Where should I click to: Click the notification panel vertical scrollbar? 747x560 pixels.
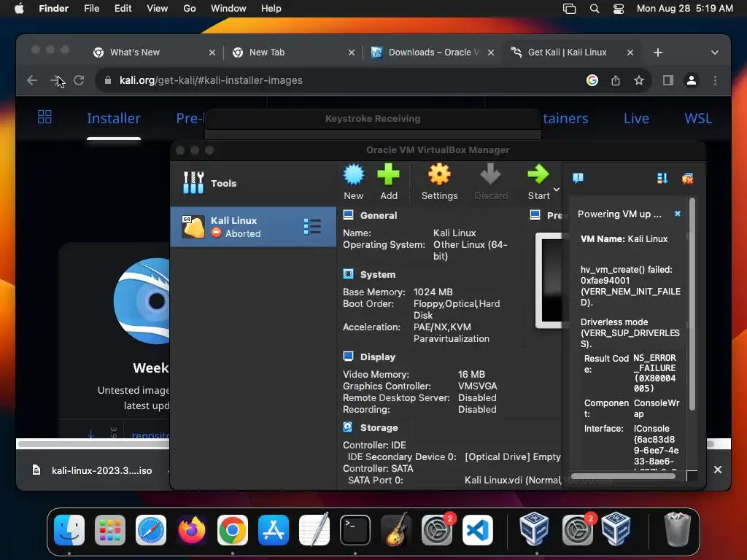[x=692, y=305]
